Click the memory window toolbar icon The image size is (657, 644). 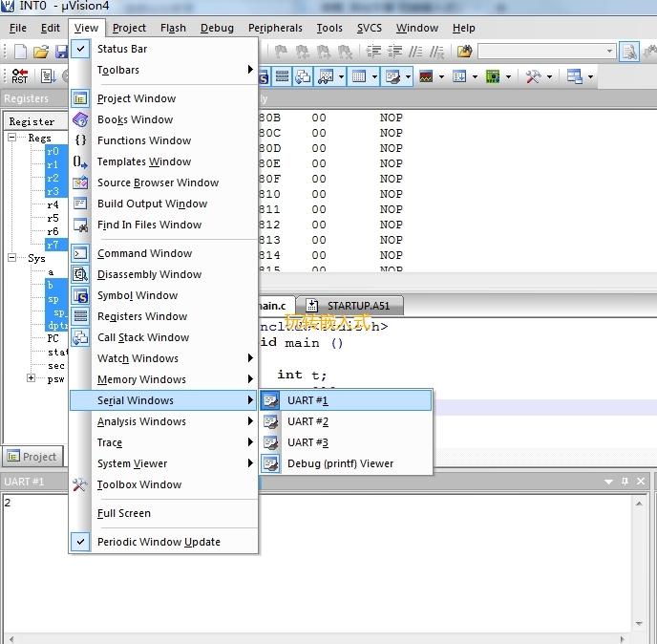359,76
